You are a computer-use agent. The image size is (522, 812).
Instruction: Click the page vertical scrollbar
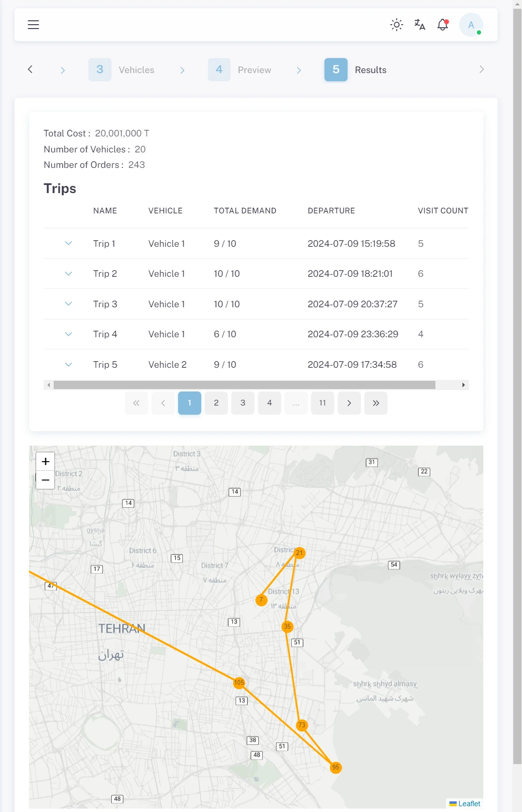(517, 387)
